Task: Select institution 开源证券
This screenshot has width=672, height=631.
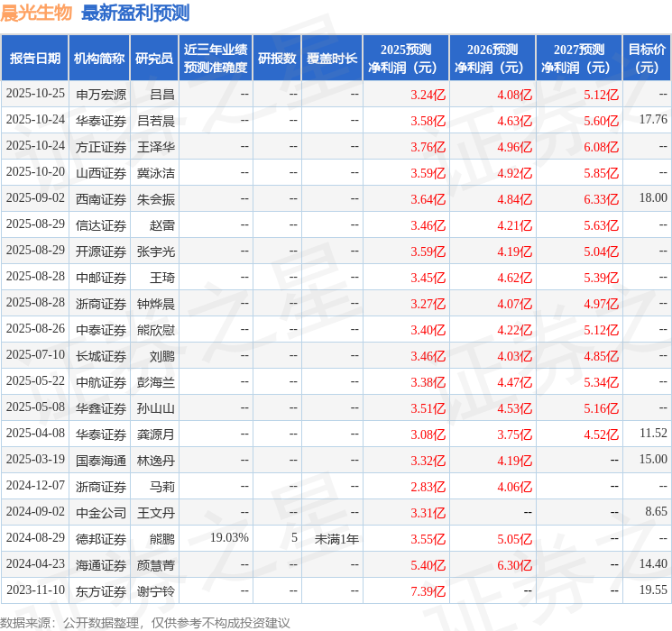Action: tap(101, 251)
